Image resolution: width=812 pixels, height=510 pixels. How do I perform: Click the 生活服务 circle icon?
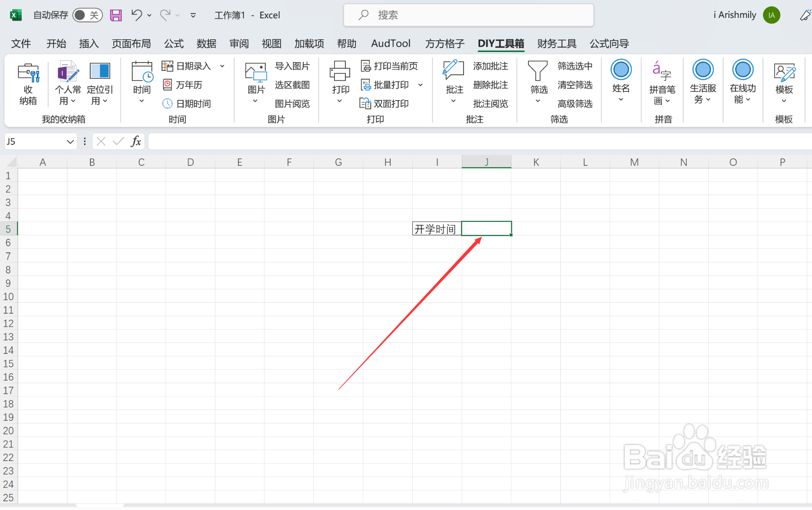pos(703,70)
